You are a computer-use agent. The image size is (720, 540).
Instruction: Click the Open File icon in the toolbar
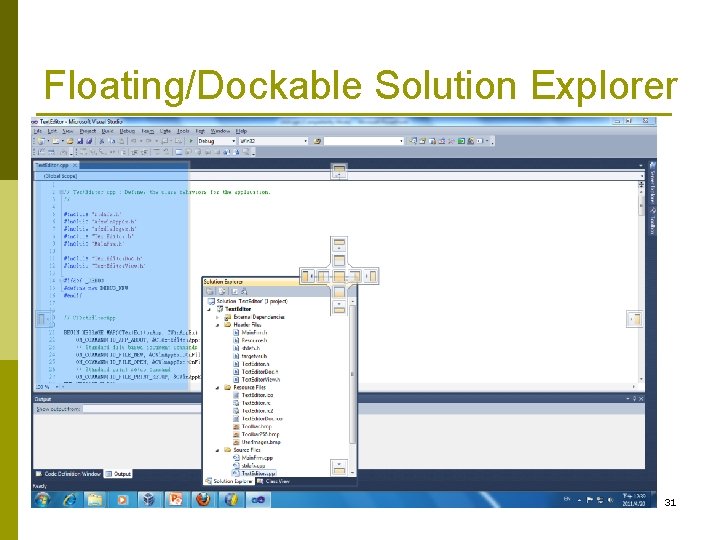tap(70, 141)
